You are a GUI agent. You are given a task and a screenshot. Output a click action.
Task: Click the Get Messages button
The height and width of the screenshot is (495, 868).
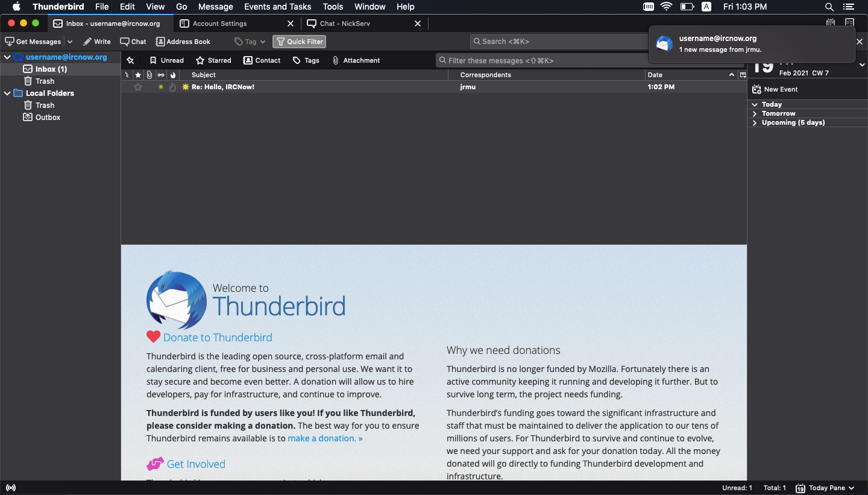[x=33, y=42]
